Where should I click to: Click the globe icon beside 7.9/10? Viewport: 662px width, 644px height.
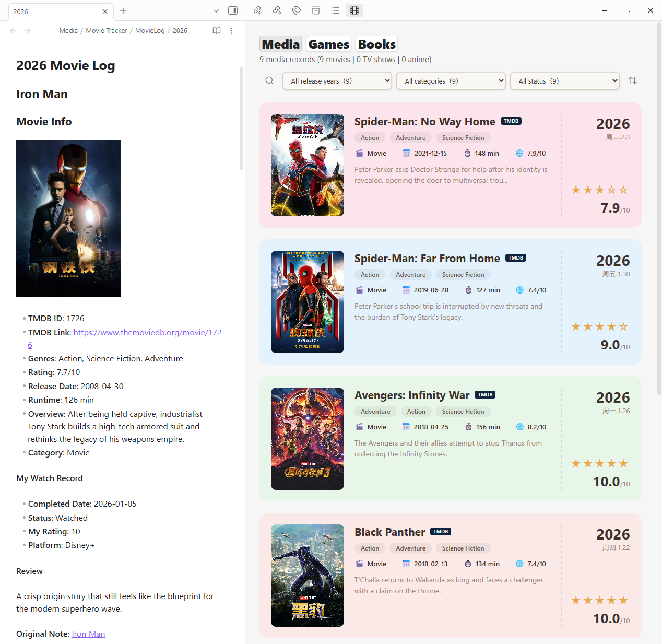[x=519, y=153]
